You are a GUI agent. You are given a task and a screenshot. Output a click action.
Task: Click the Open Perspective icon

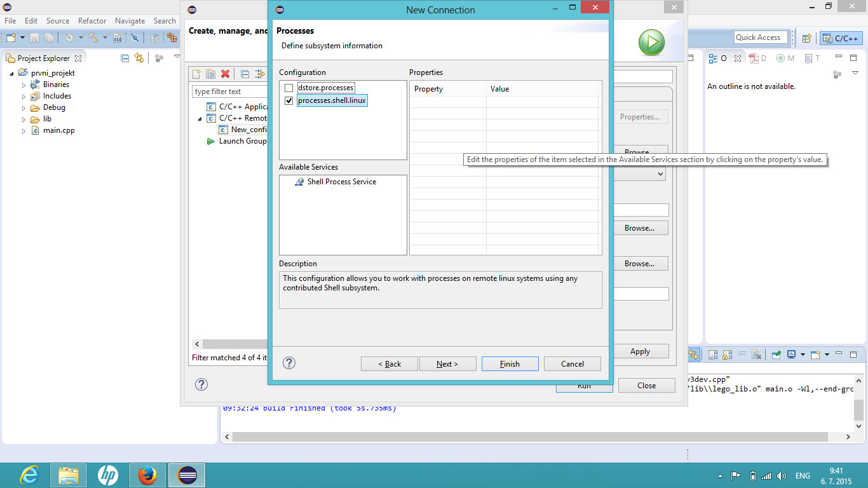click(806, 38)
